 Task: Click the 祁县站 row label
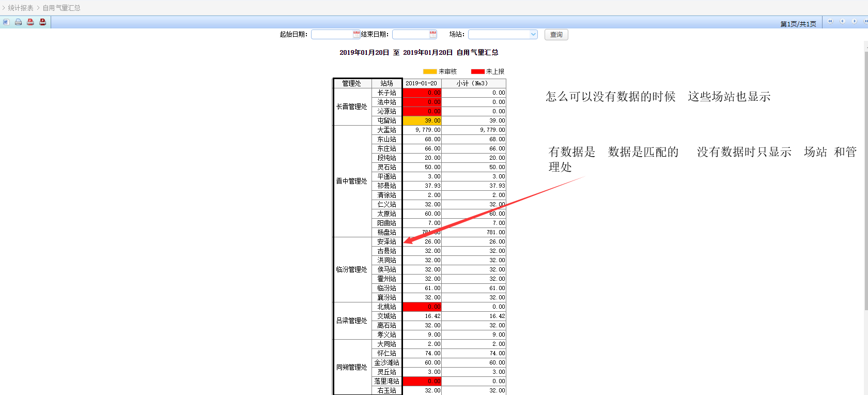click(x=387, y=186)
